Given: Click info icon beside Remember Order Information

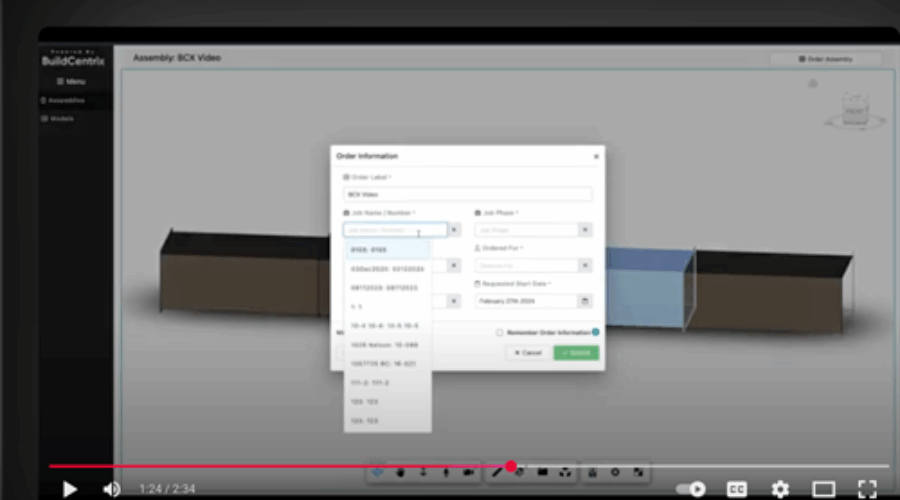Looking at the screenshot, I should click(x=596, y=332).
